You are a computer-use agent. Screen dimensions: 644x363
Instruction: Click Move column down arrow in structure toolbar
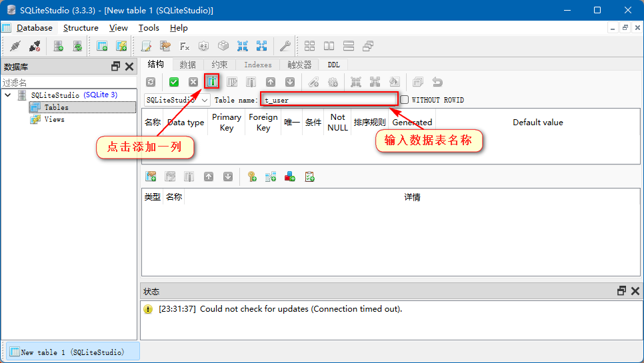coord(289,82)
